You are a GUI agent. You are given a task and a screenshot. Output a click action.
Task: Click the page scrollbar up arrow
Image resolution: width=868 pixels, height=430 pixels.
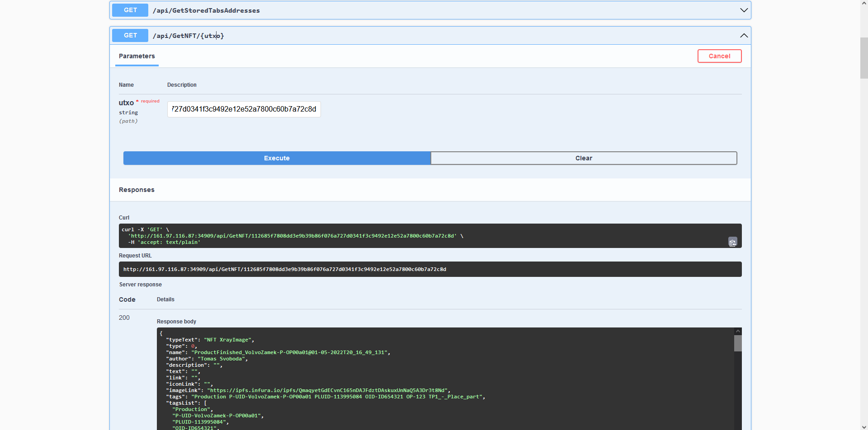(x=864, y=3)
